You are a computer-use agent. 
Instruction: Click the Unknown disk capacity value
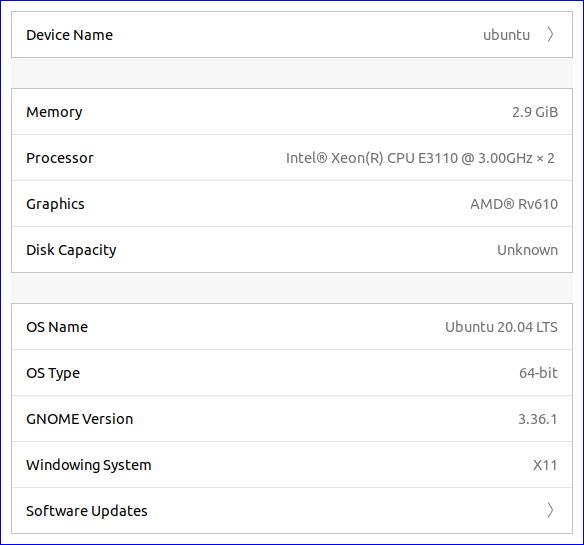(x=527, y=250)
